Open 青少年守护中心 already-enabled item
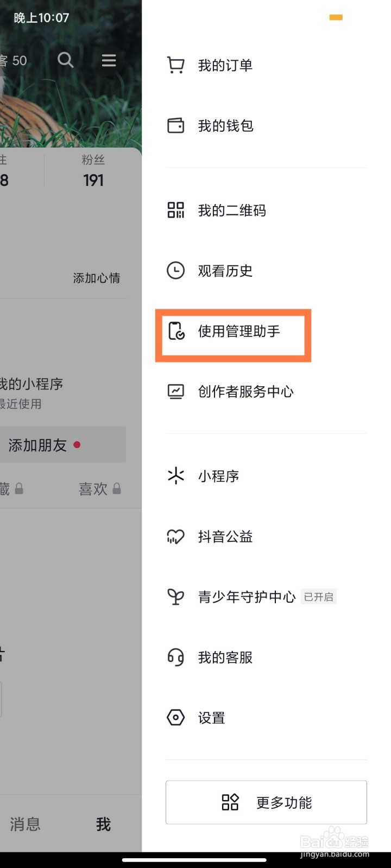Viewport: 391px width, 868px height. 247,597
